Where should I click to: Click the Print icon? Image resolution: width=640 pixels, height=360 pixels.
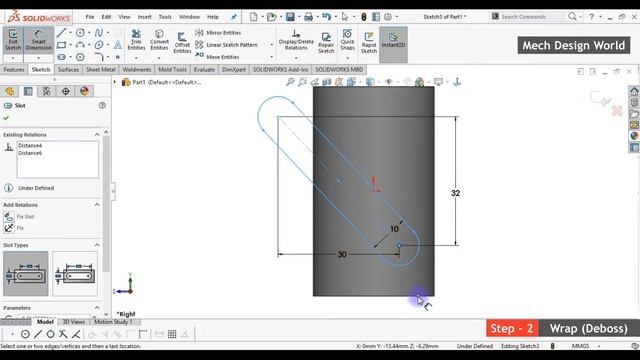coord(309,17)
